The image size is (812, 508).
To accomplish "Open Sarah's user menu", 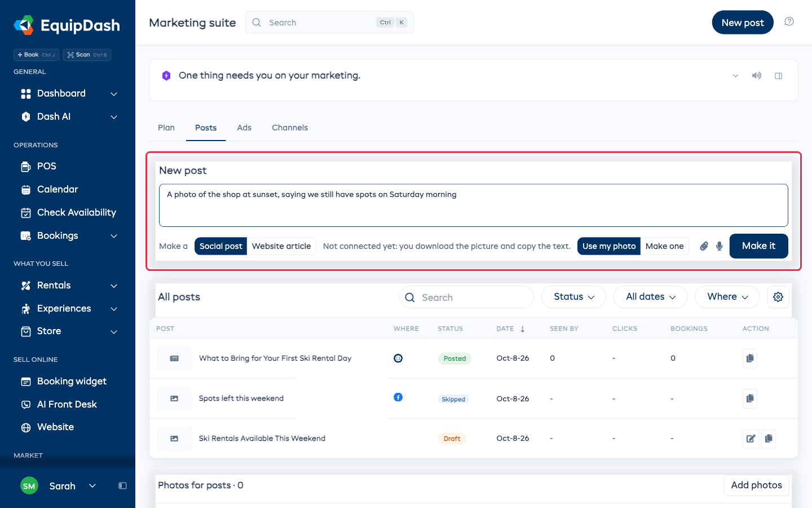I will 59,486.
